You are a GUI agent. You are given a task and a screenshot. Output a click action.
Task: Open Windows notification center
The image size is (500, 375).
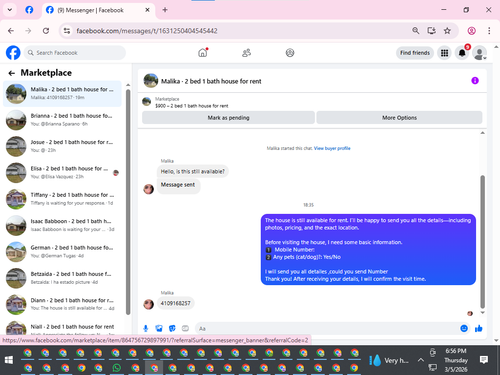484,360
